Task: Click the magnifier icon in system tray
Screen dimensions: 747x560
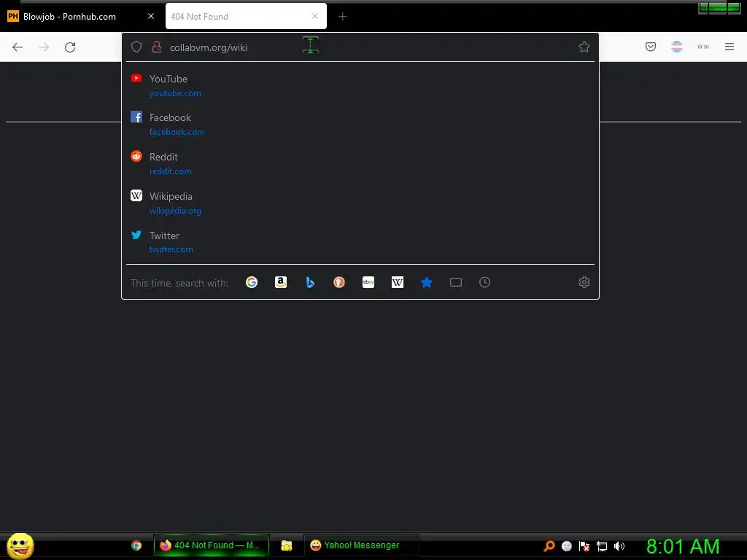Action: pyautogui.click(x=549, y=546)
